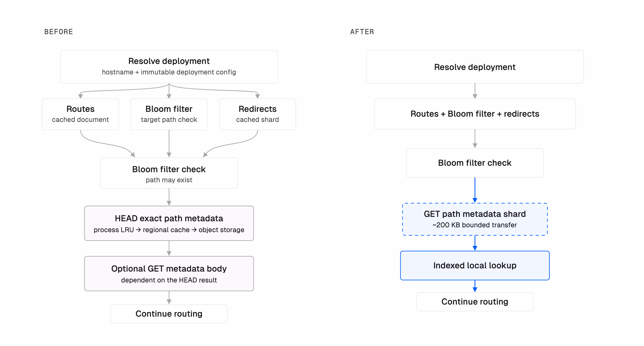This screenshot has height=346, width=644.
Task: Select the Routes cached document box
Action: (x=80, y=114)
